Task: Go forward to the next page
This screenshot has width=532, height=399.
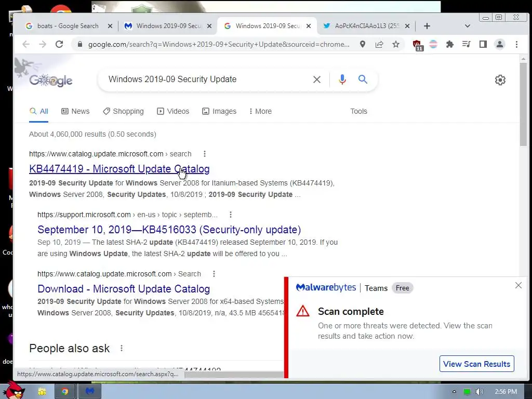Action: coord(43,45)
